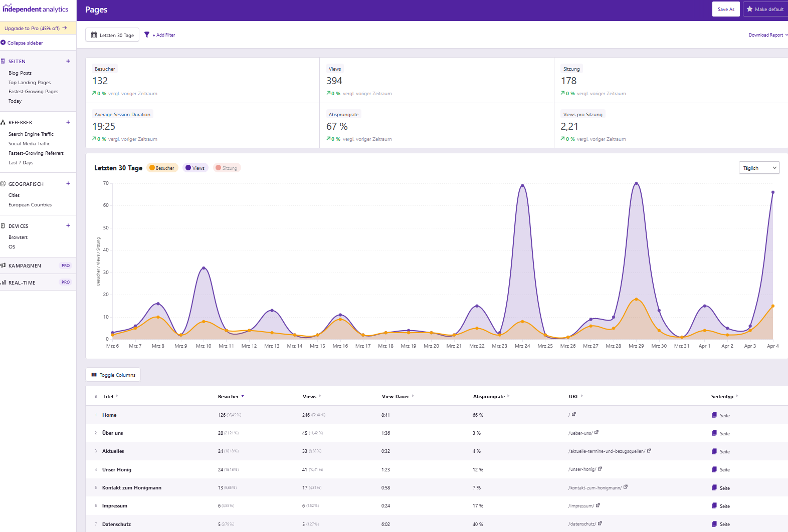
Task: Click the filter funnel icon
Action: tap(147, 35)
